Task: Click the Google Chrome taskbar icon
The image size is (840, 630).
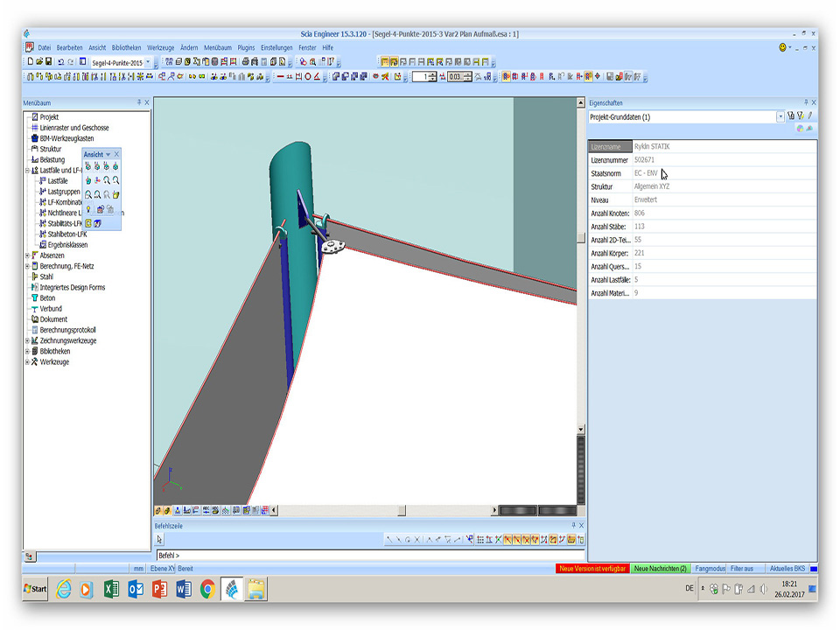Action: [207, 589]
